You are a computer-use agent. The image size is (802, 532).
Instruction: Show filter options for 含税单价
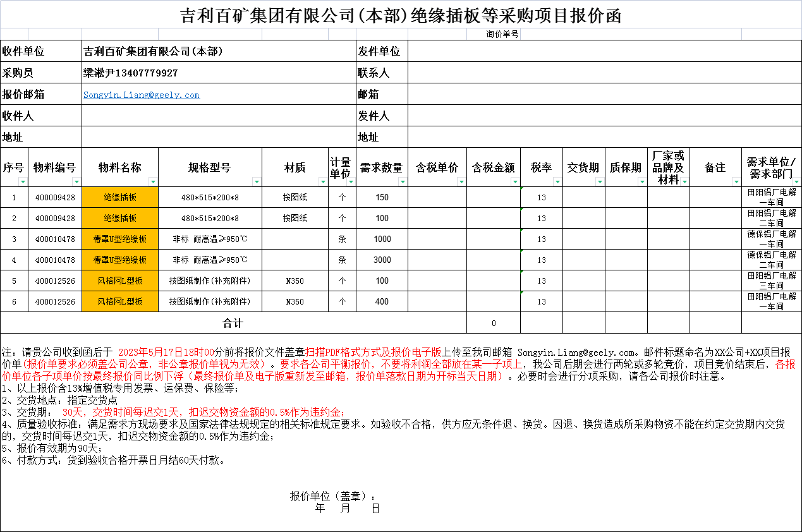tap(462, 182)
